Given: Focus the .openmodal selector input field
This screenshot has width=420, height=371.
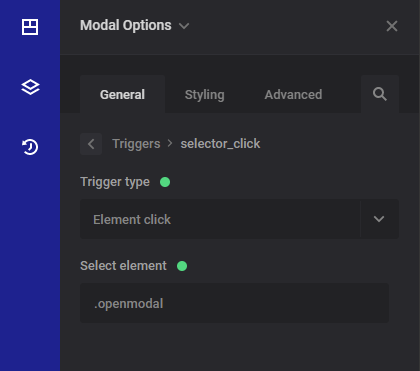Looking at the screenshot, I should tap(234, 303).
